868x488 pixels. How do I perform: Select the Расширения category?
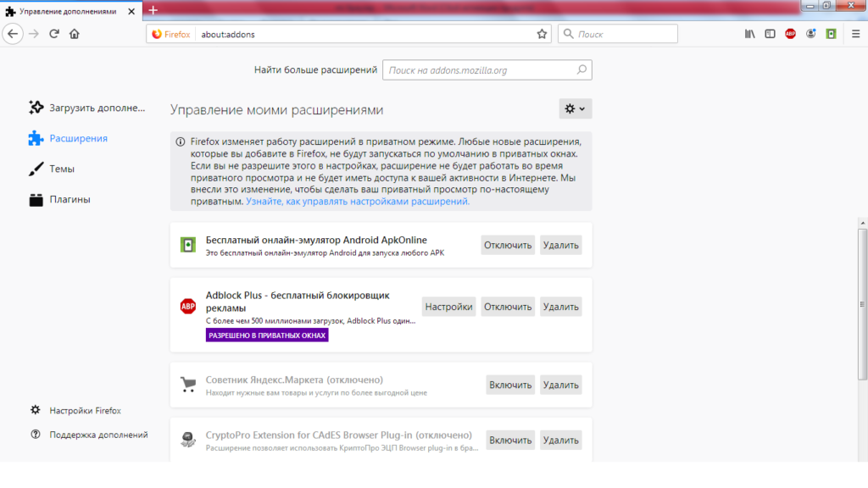(68, 138)
